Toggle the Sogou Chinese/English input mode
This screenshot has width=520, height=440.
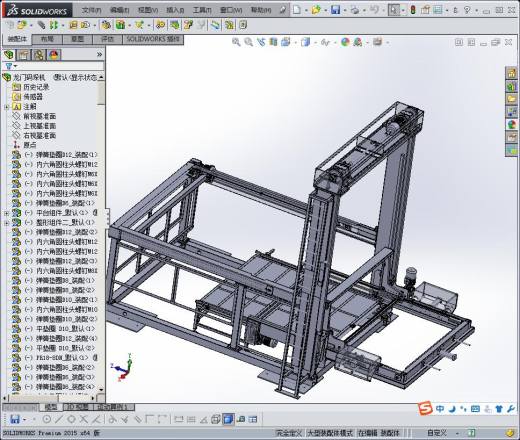tap(440, 408)
